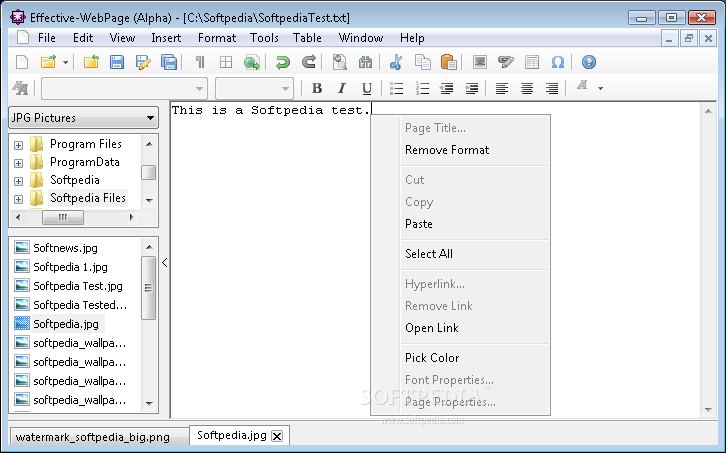Open the Format menu
This screenshot has height=453, width=726.
tap(217, 38)
